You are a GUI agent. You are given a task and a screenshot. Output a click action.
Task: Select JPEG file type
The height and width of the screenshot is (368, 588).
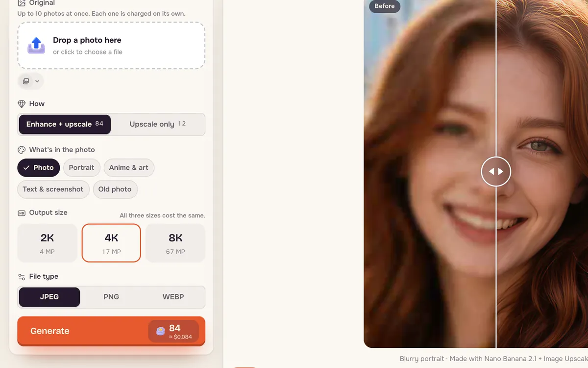(x=49, y=297)
